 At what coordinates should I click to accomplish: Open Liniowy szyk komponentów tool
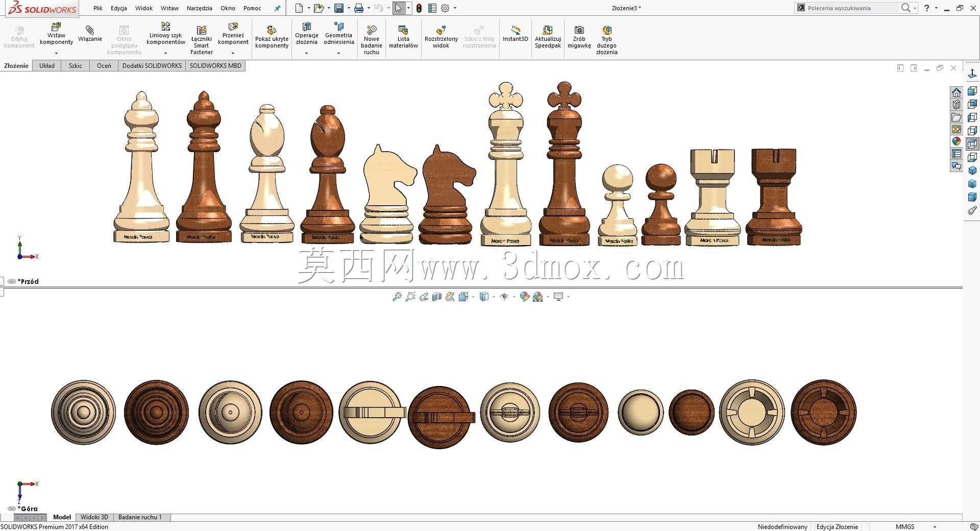click(165, 34)
